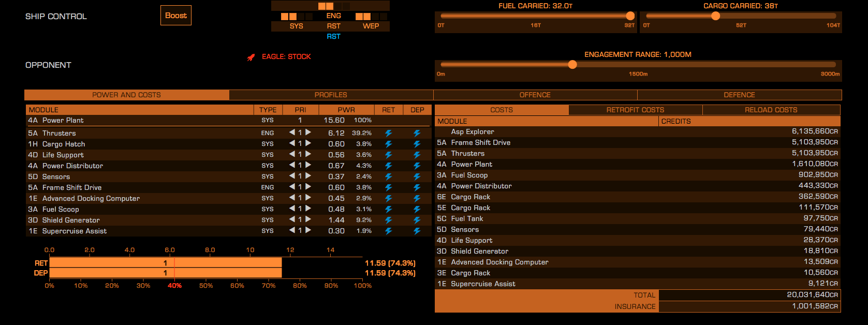Toggle deployed power icon for Sensors
Viewport: 868px width, 325px height.
[417, 176]
